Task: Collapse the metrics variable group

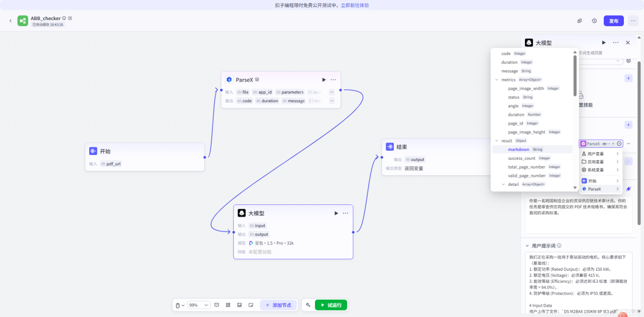Action: 497,79
